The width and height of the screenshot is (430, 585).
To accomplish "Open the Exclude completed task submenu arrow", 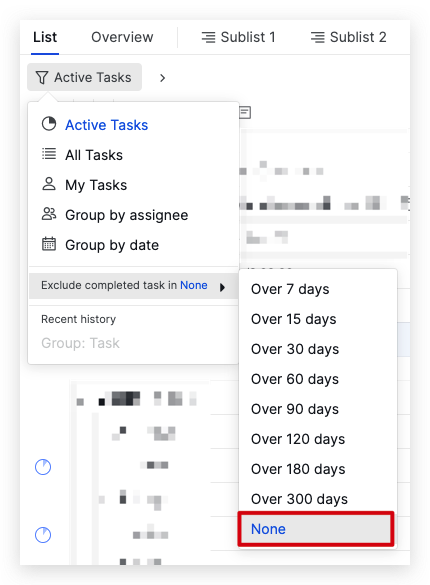I will click(x=223, y=287).
